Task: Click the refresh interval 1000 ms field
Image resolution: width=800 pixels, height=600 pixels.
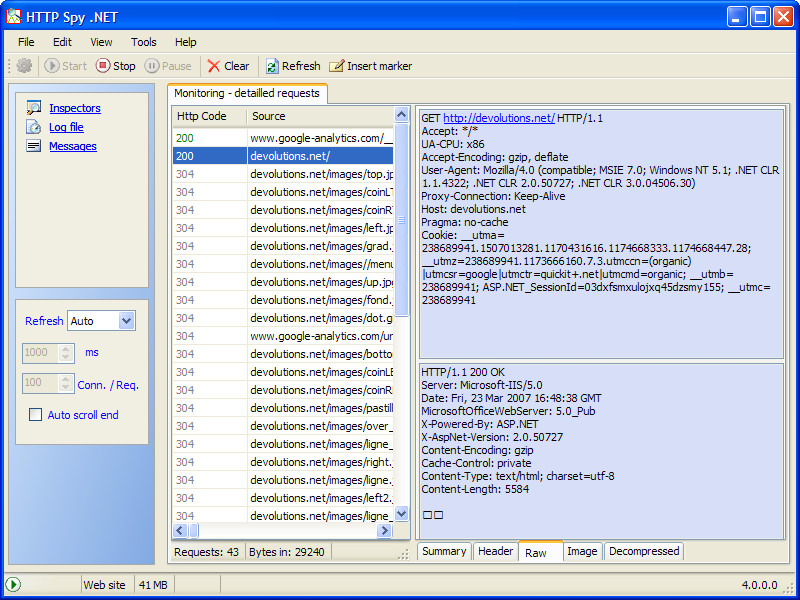Action: [41, 353]
